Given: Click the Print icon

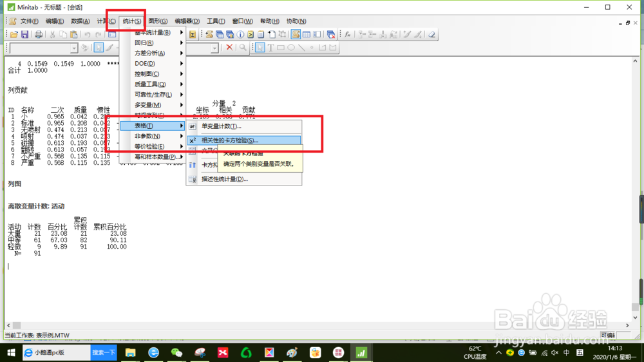Looking at the screenshot, I should point(38,35).
